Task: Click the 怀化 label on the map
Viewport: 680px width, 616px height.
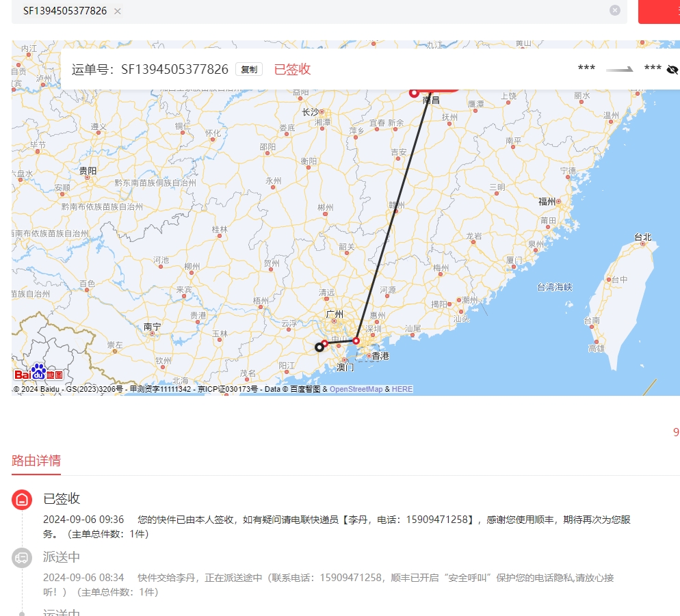Action: 213,133
